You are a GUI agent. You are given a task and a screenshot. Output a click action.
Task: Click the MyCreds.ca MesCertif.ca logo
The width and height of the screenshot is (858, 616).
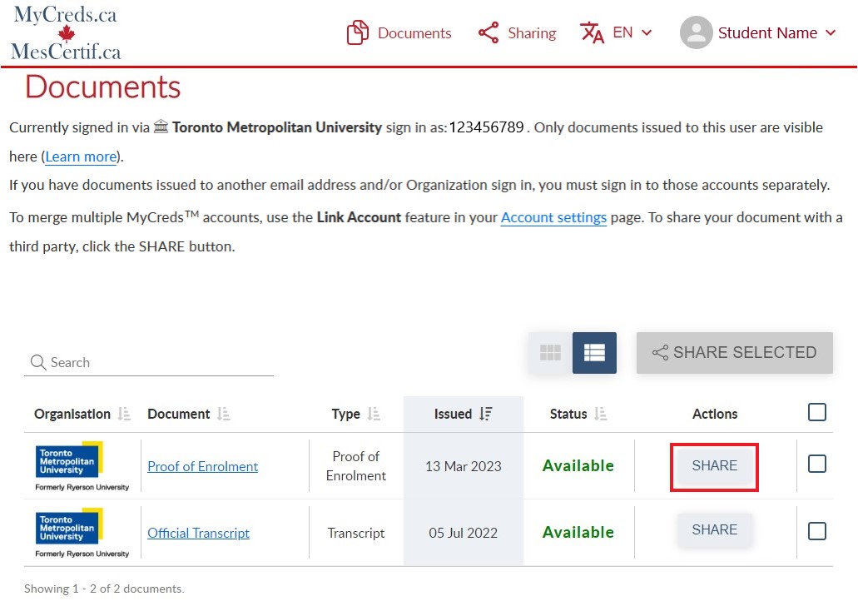pos(66,33)
